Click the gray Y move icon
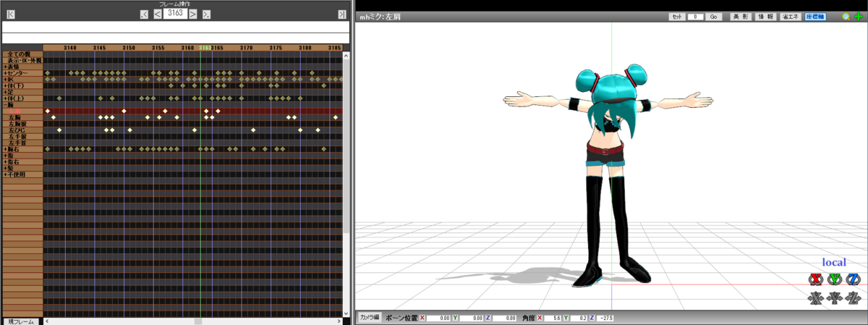The image size is (868, 325). point(834,297)
